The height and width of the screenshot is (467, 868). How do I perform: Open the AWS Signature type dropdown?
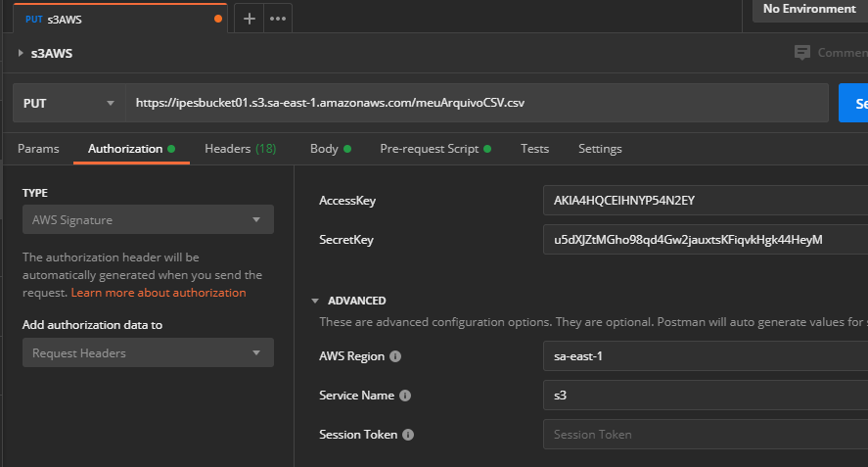coord(148,220)
